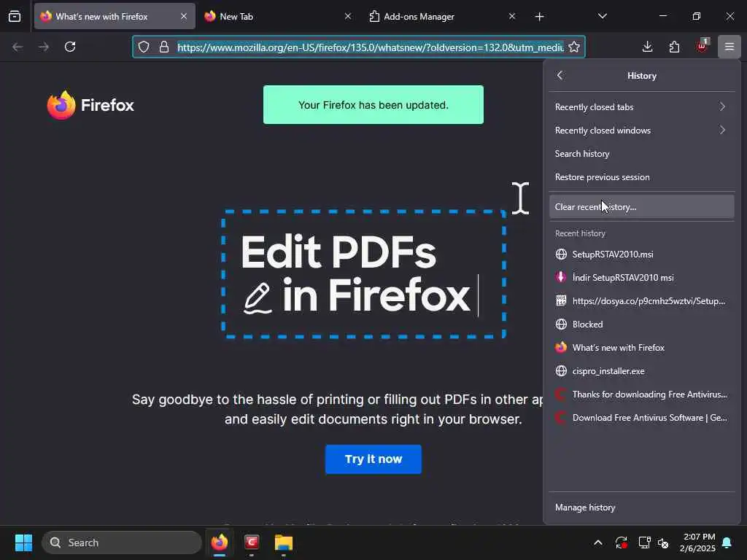Click the sync status tray icon
The height and width of the screenshot is (560, 747).
pyautogui.click(x=622, y=542)
